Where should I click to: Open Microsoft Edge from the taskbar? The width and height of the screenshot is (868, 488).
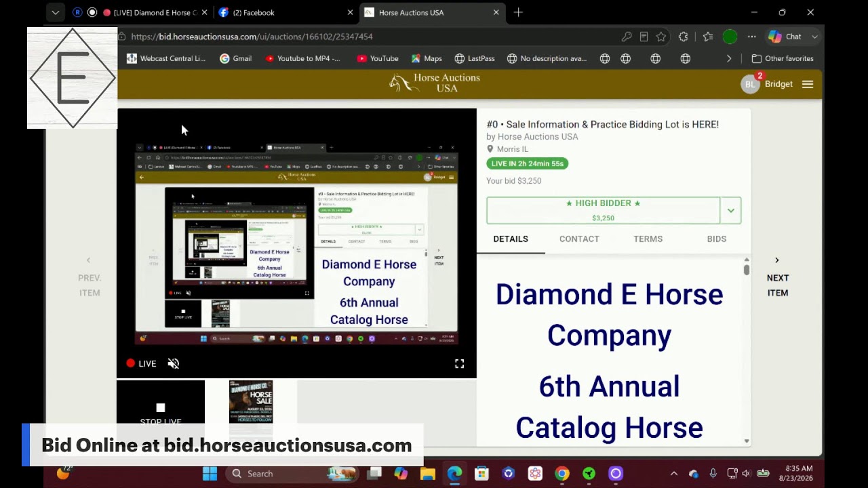pyautogui.click(x=454, y=474)
